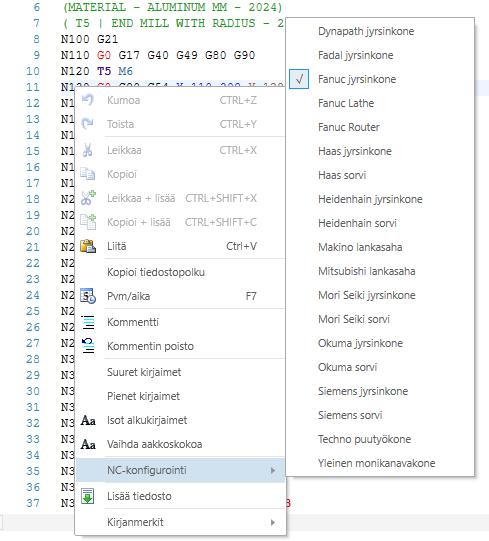489x541 pixels.
Task: Choose Vaihda aakkoskokoa menu entry
Action: tap(180, 444)
